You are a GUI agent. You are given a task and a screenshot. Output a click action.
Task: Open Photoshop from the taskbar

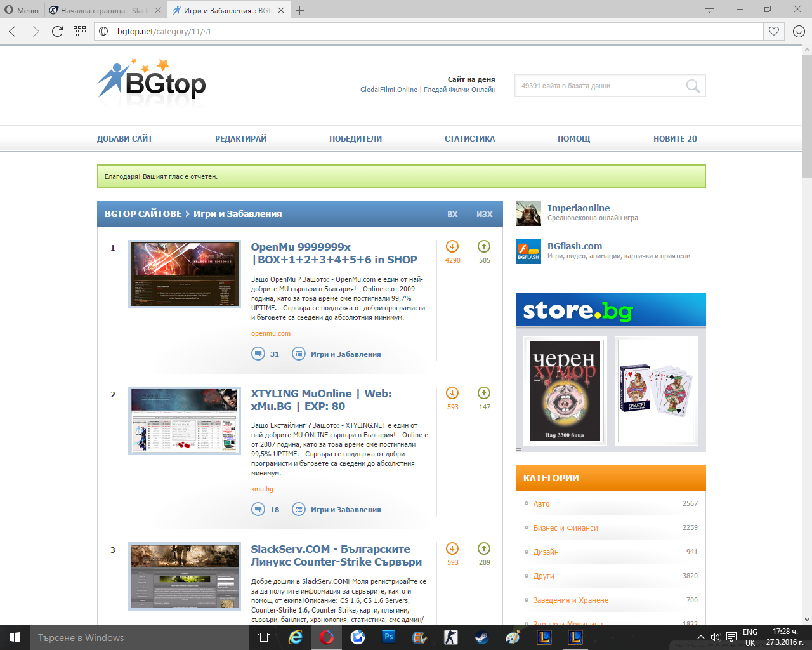pos(389,637)
